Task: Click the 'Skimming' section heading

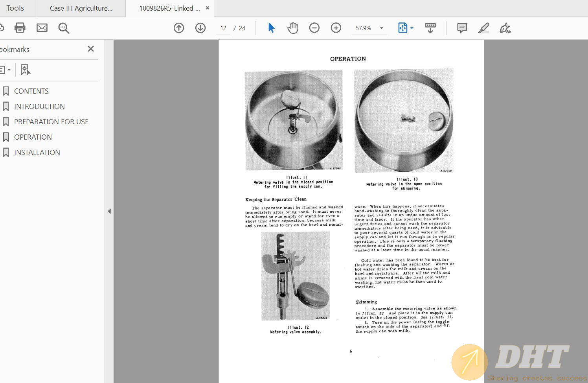Action: [366, 302]
